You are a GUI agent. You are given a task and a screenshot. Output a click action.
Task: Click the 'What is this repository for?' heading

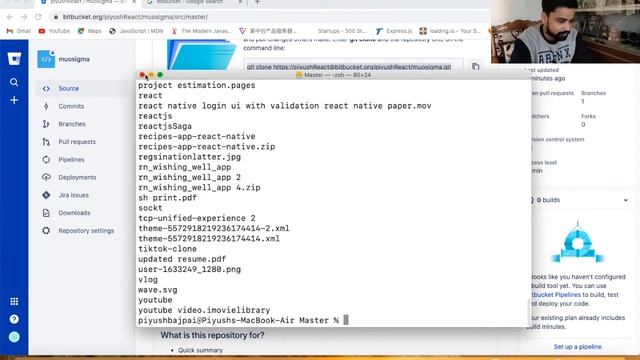(x=212, y=335)
